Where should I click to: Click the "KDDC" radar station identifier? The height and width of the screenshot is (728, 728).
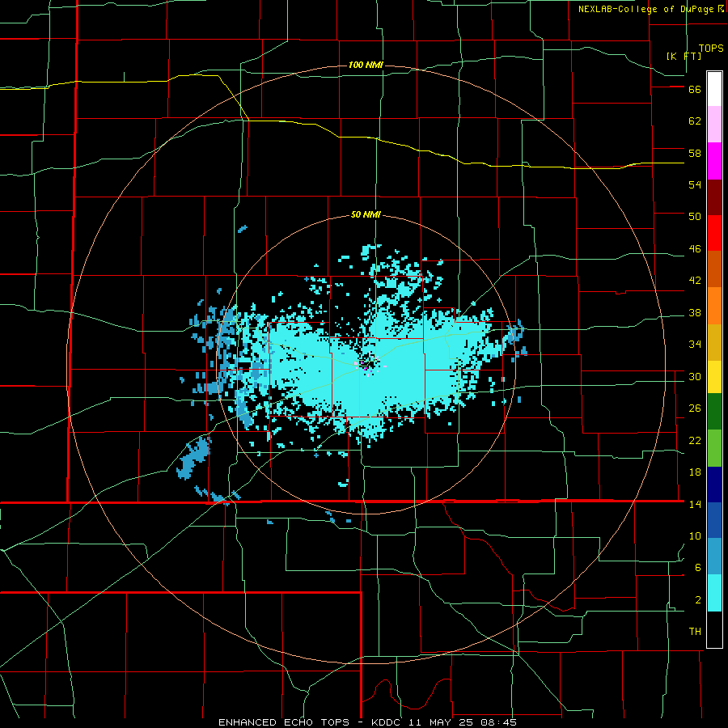[x=387, y=722]
